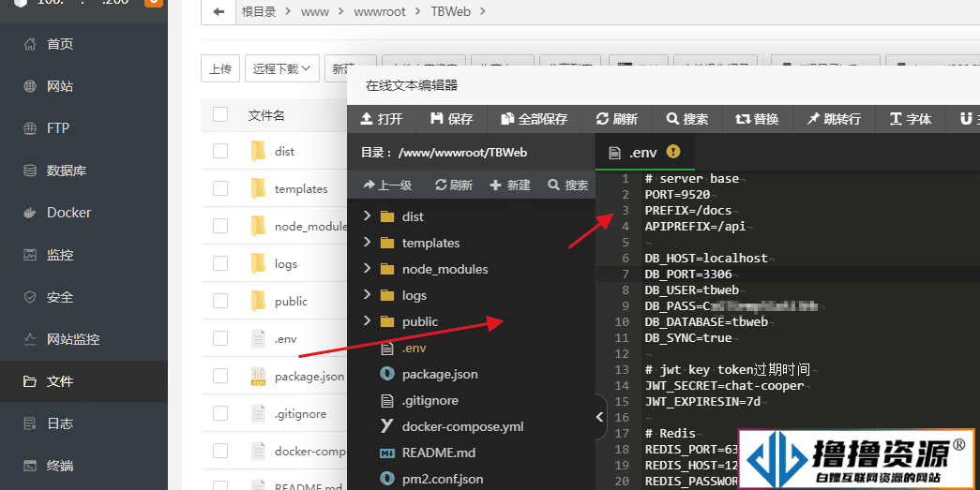Click 字体 font in editor toolbar
Screen dimensions: 980x490
pyautogui.click(x=911, y=119)
